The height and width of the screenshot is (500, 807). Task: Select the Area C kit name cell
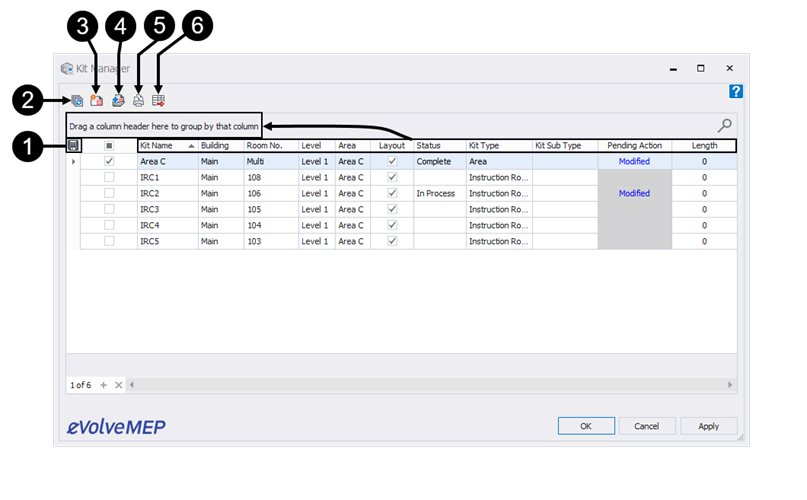[x=168, y=162]
